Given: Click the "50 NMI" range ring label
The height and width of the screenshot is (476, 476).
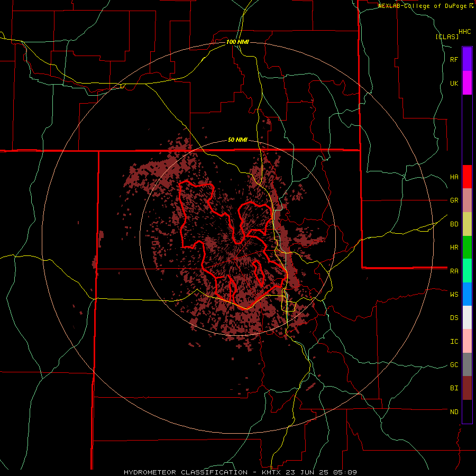Looking at the screenshot, I should pyautogui.click(x=237, y=140).
